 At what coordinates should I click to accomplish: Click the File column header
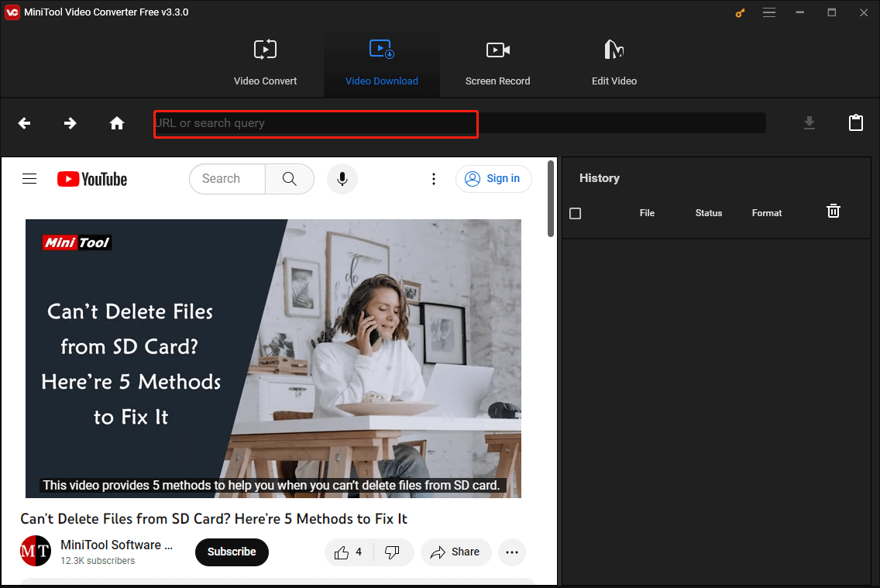[x=647, y=213]
